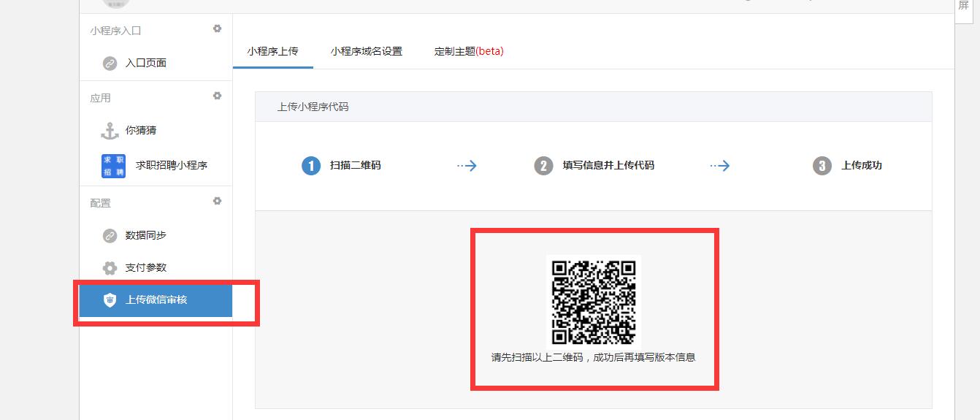Click the anchor icon beside 你猜猜
Image resolution: width=980 pixels, height=420 pixels.
tap(110, 131)
